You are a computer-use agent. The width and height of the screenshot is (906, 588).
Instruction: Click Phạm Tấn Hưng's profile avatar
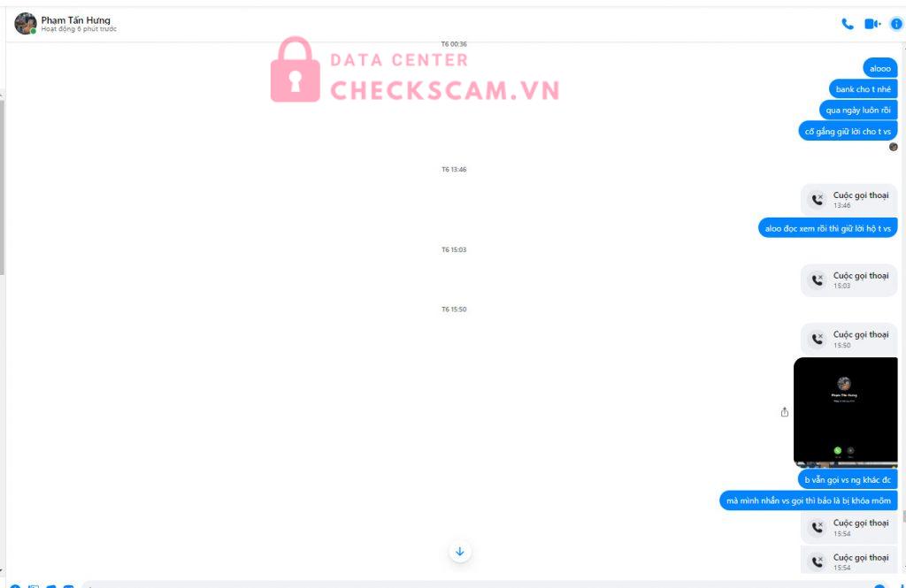point(26,24)
